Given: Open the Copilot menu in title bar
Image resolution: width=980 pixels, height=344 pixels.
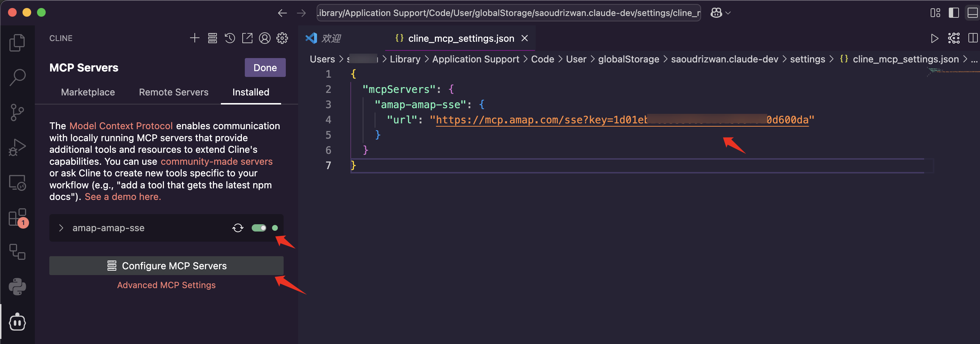Looking at the screenshot, I should click(x=721, y=13).
